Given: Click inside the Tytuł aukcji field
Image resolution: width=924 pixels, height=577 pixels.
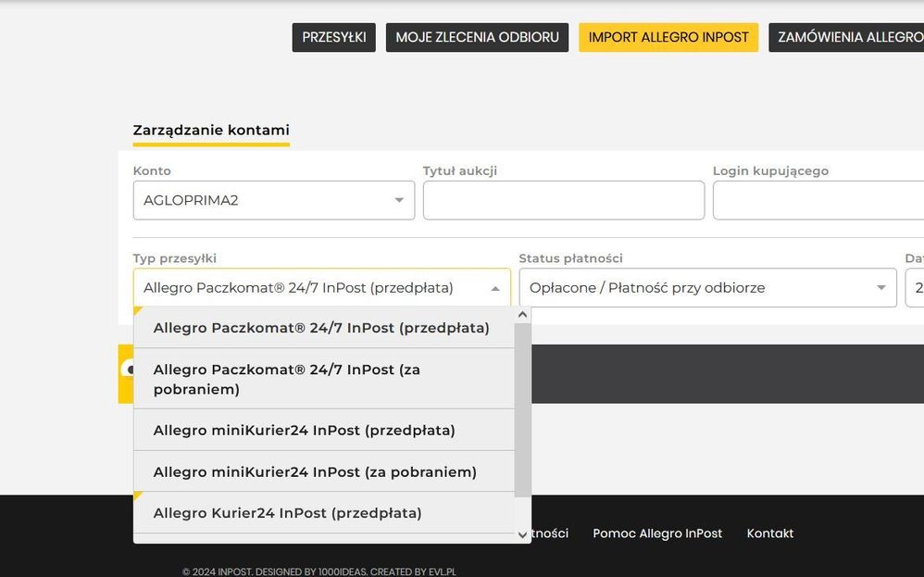Looking at the screenshot, I should (563, 199).
